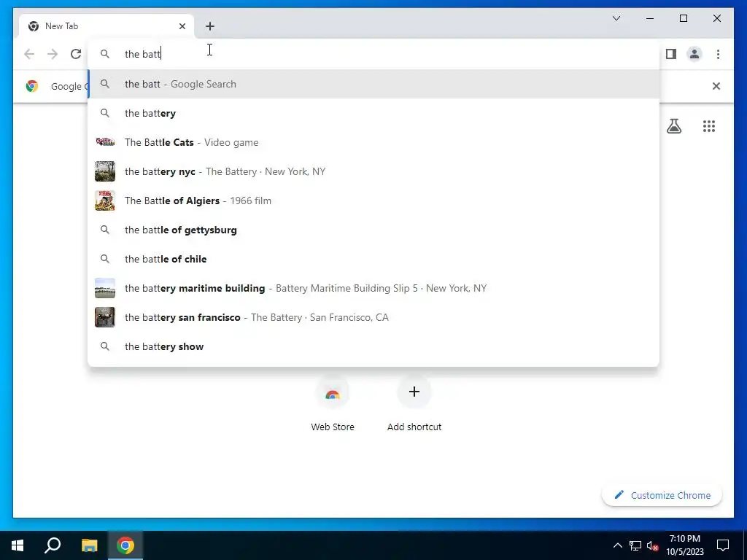Open Windows taskbar search
The image size is (747, 560).
[x=53, y=545]
